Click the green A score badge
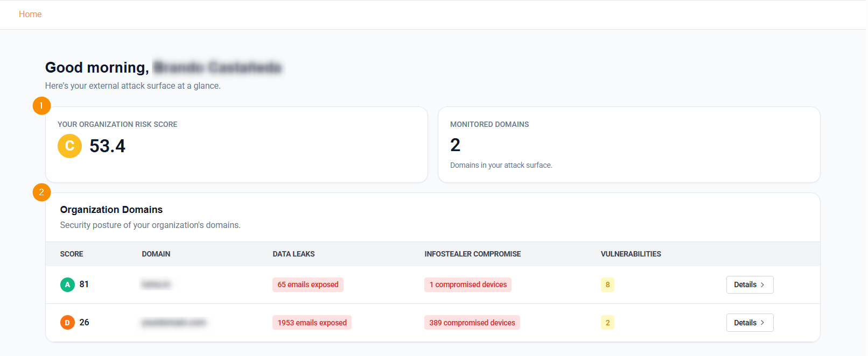 click(x=67, y=284)
